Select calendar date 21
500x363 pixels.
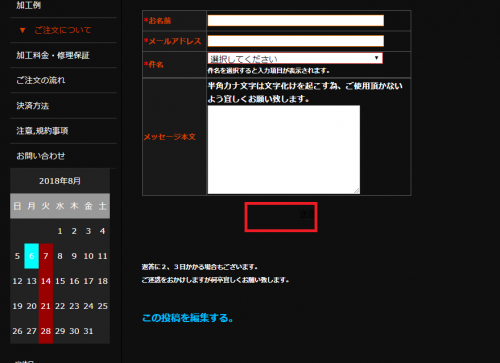[46, 306]
